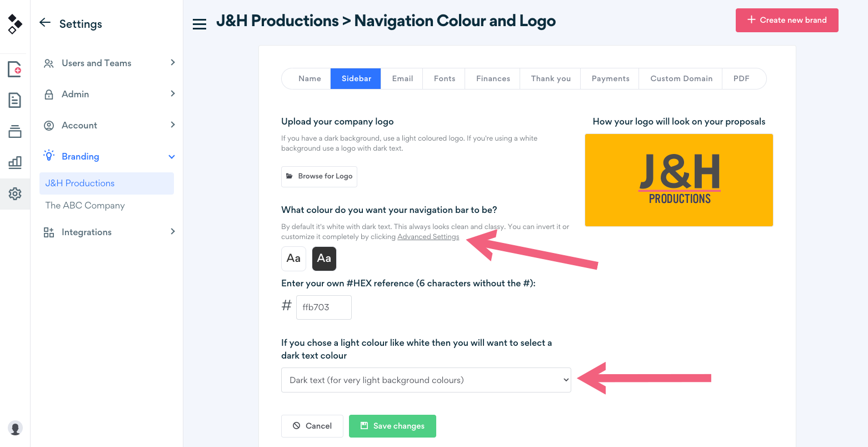Open the briefcase icon in the left rail
The image size is (868, 447).
[16, 131]
